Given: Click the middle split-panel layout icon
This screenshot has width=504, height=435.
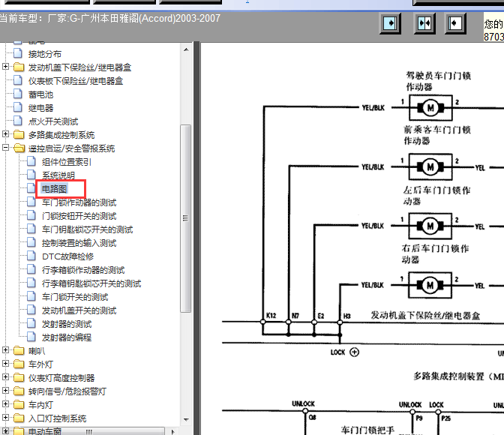Looking at the screenshot, I should [x=424, y=23].
